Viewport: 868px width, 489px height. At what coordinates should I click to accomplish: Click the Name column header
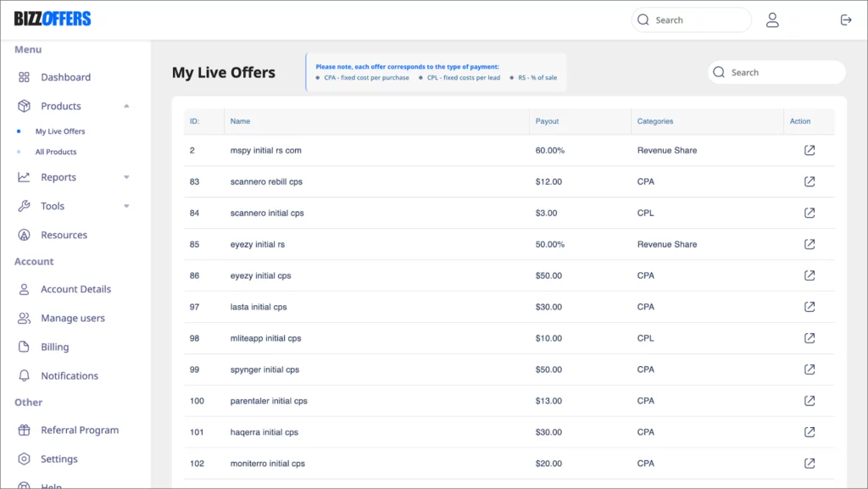(x=240, y=121)
